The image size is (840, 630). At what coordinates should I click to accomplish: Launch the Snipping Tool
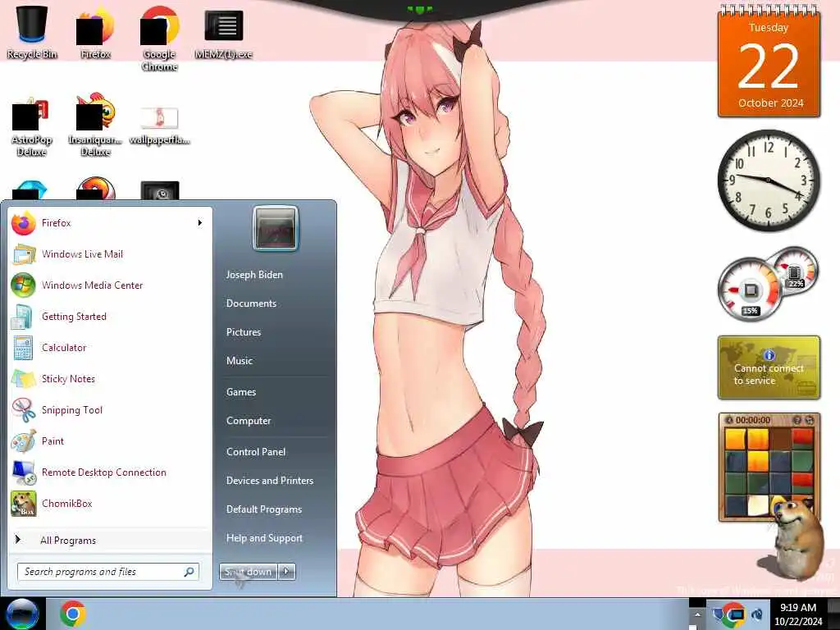coord(110,410)
